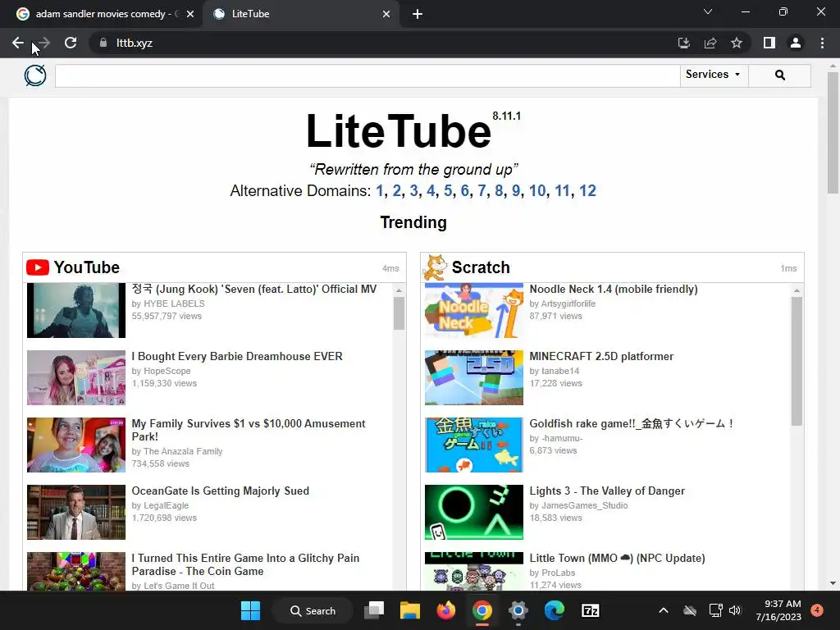This screenshot has height=630, width=840.
Task: Open 'MINECRAFT 2.5D platformer' title
Action: point(601,356)
